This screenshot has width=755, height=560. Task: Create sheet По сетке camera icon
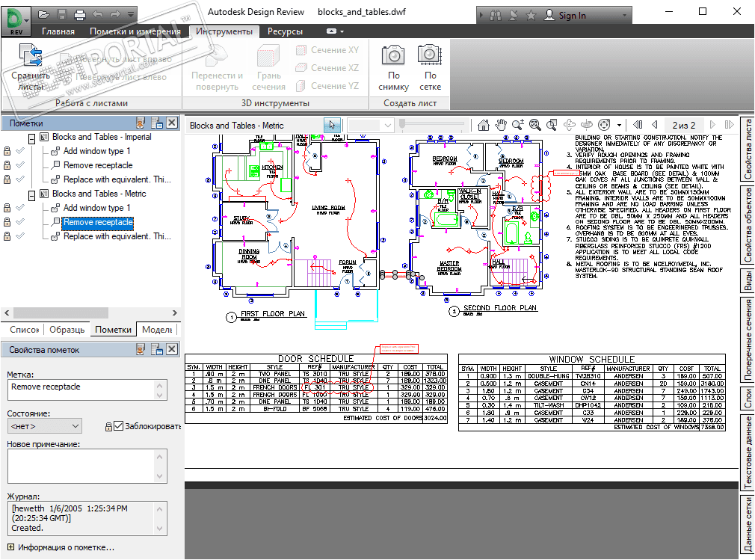[430, 67]
